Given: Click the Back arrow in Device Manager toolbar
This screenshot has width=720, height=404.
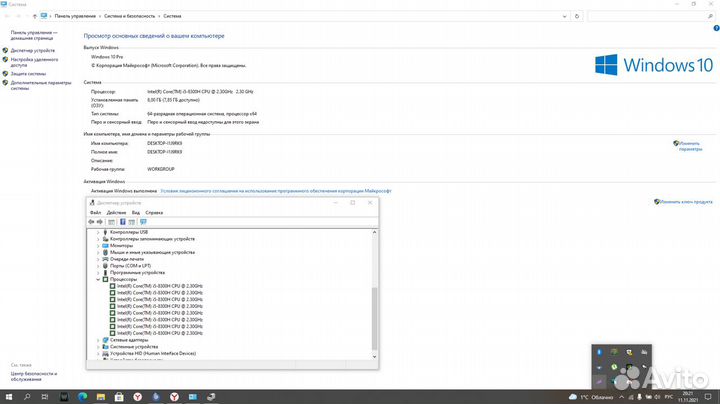Looking at the screenshot, I should click(x=93, y=222).
